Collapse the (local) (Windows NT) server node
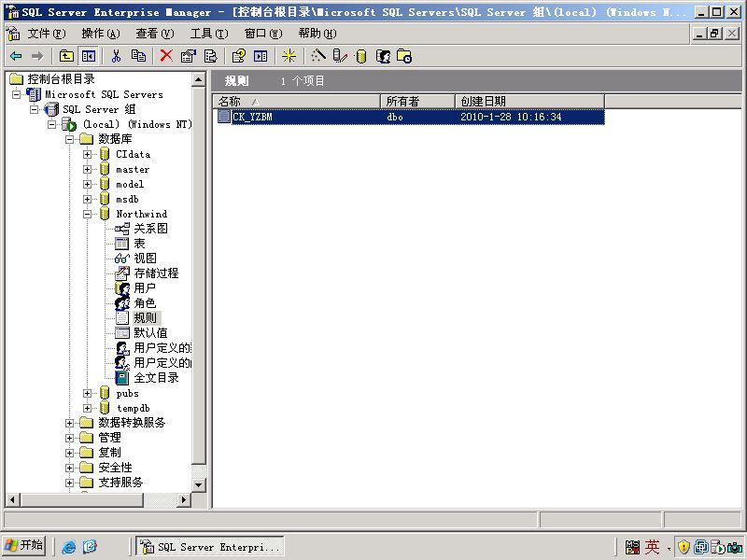The width and height of the screenshot is (747, 560). [52, 124]
